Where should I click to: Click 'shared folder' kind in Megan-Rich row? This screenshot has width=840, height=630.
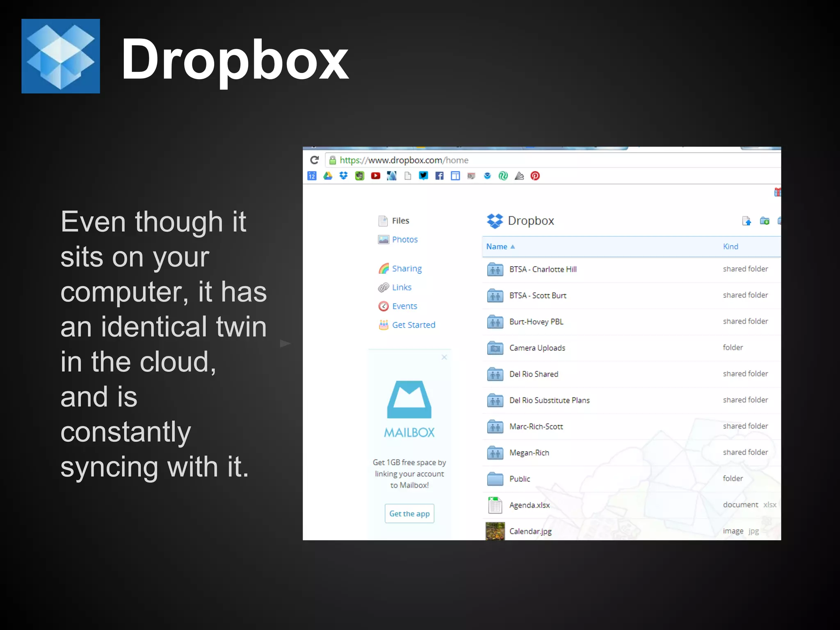click(x=745, y=452)
